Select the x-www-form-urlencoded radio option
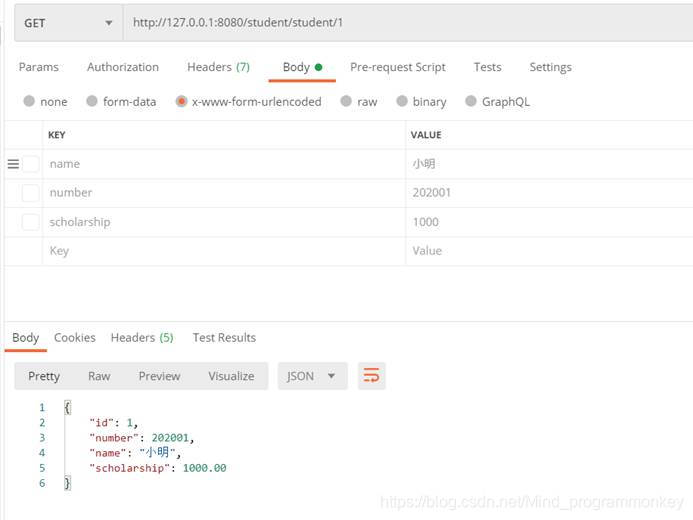This screenshot has width=693, height=520. click(x=181, y=101)
